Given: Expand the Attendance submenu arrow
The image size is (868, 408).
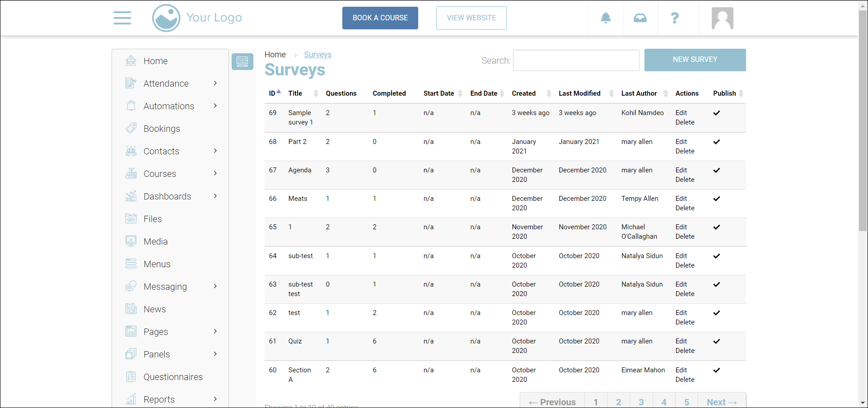Looking at the screenshot, I should click(x=215, y=83).
